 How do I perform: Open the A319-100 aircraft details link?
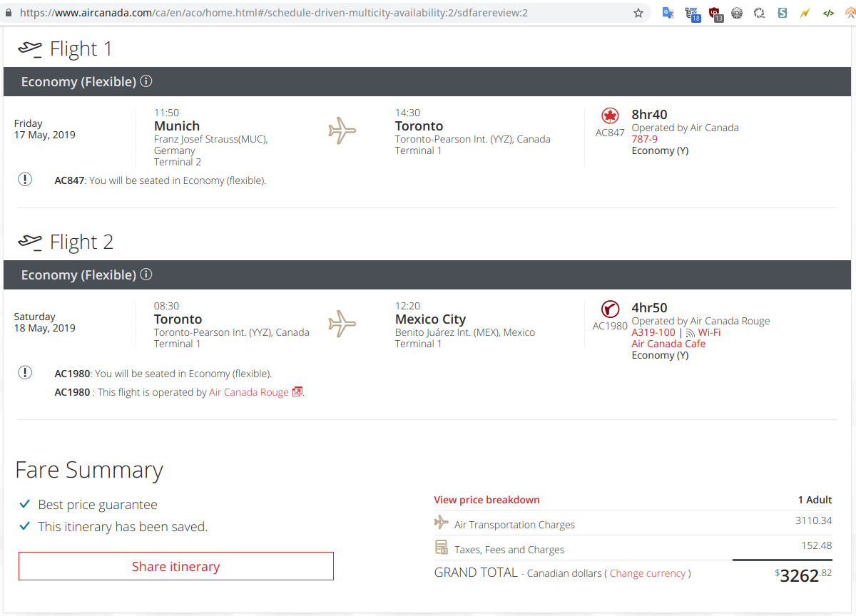click(x=653, y=332)
